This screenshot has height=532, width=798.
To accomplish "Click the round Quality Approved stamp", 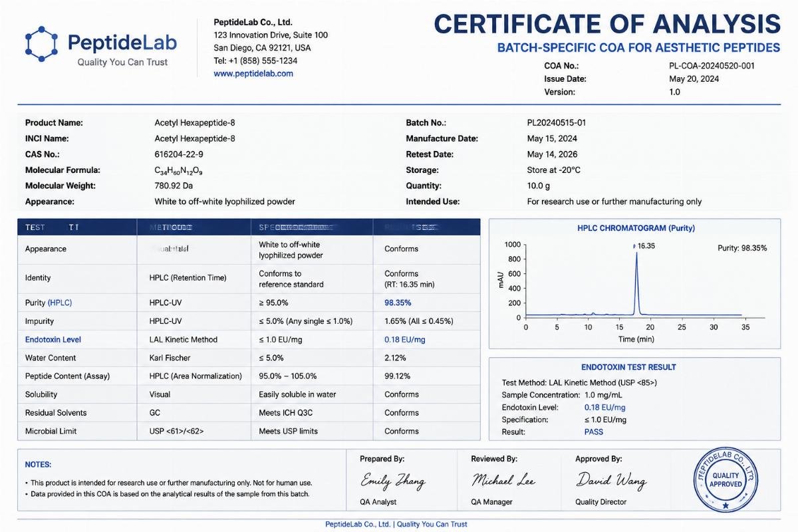I will point(726,479).
